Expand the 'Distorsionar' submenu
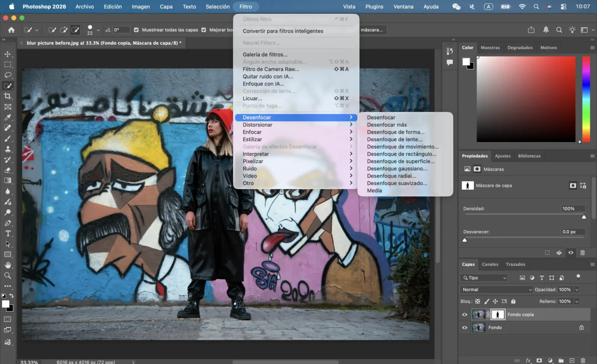This screenshot has height=364, width=597. coord(296,125)
